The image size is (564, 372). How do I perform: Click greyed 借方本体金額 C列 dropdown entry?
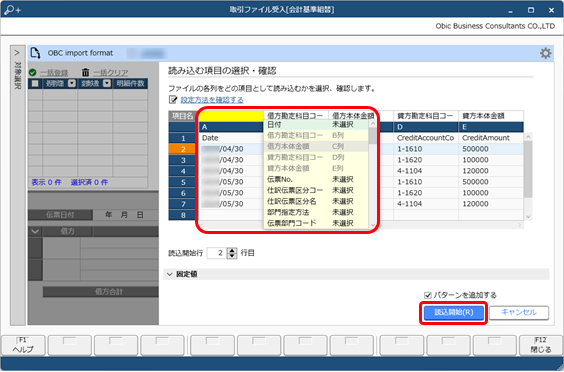pyautogui.click(x=317, y=146)
